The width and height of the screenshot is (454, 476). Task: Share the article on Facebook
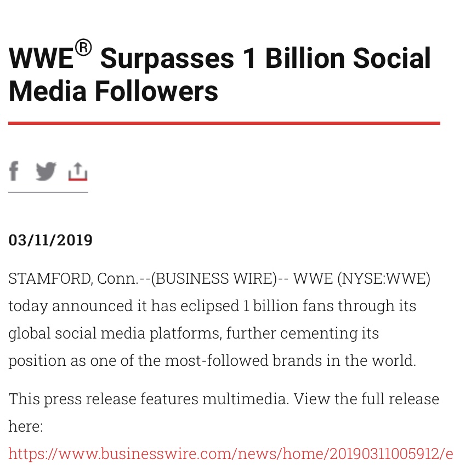point(14,171)
